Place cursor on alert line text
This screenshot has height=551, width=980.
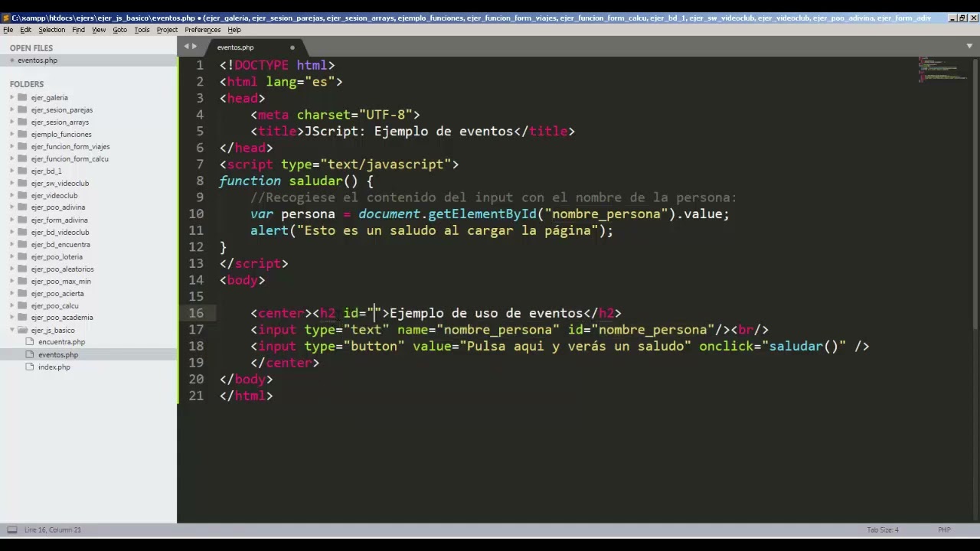point(432,231)
